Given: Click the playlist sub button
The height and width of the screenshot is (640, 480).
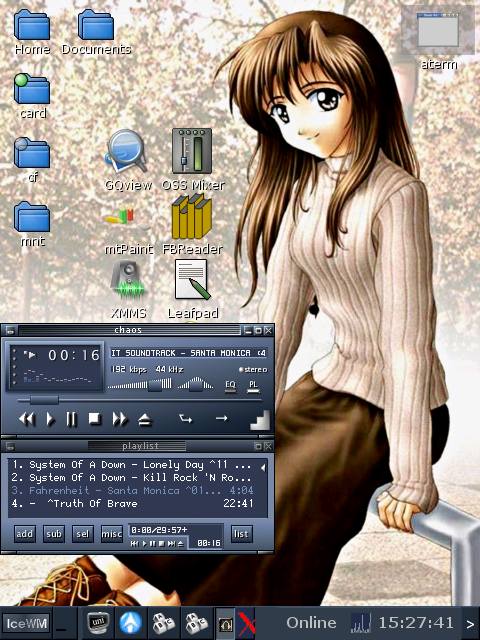Looking at the screenshot, I should (54, 534).
